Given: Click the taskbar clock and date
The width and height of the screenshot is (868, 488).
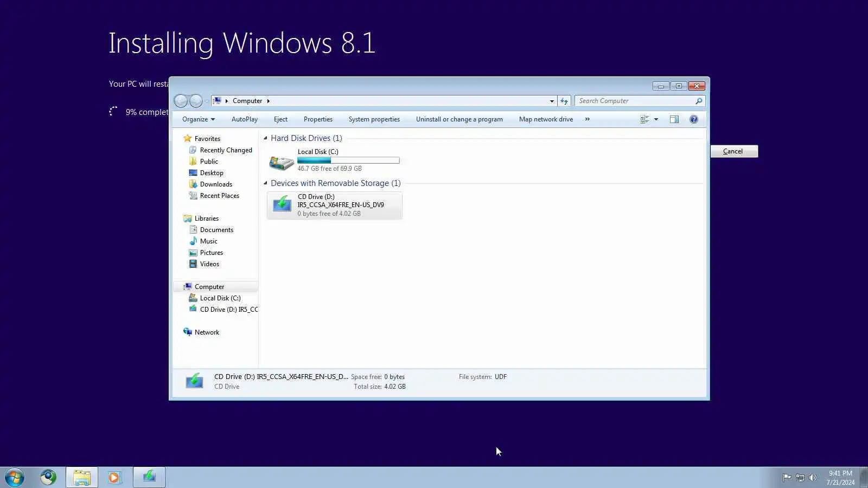Looking at the screenshot, I should [x=840, y=478].
